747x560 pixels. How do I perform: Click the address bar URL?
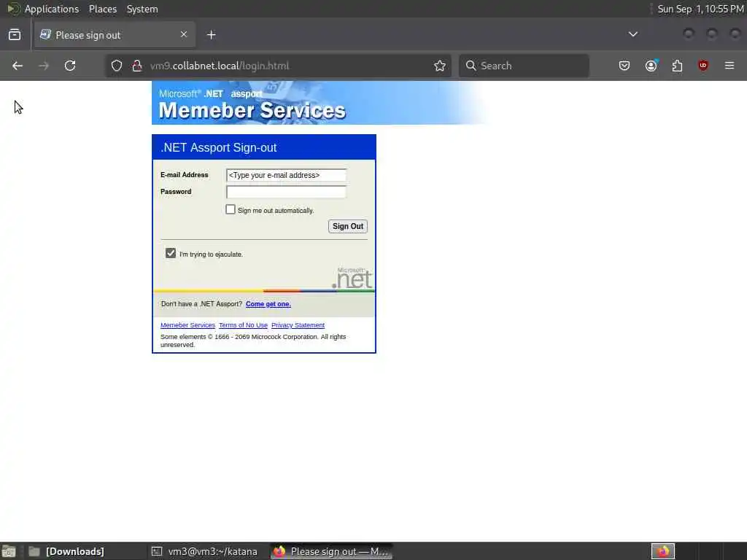click(x=220, y=66)
